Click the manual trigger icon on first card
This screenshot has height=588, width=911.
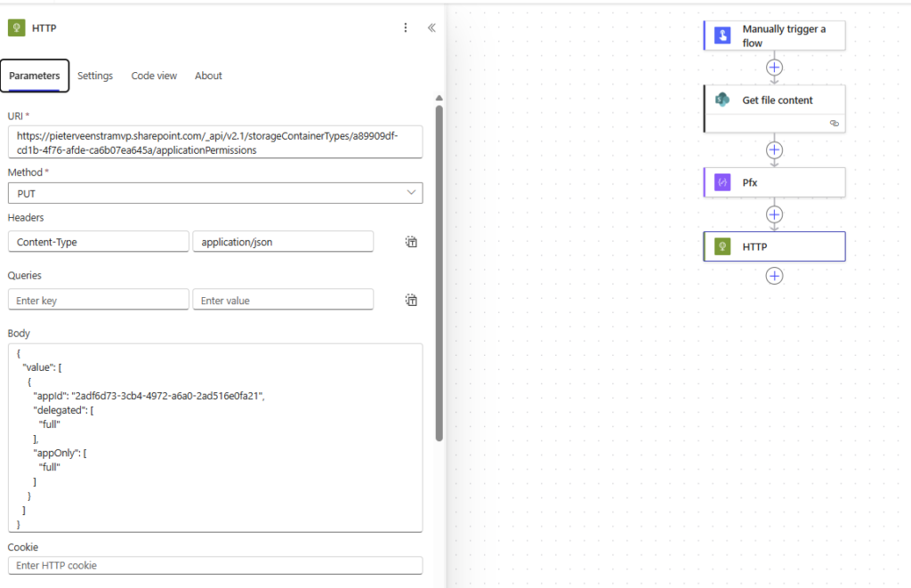pyautogui.click(x=722, y=36)
